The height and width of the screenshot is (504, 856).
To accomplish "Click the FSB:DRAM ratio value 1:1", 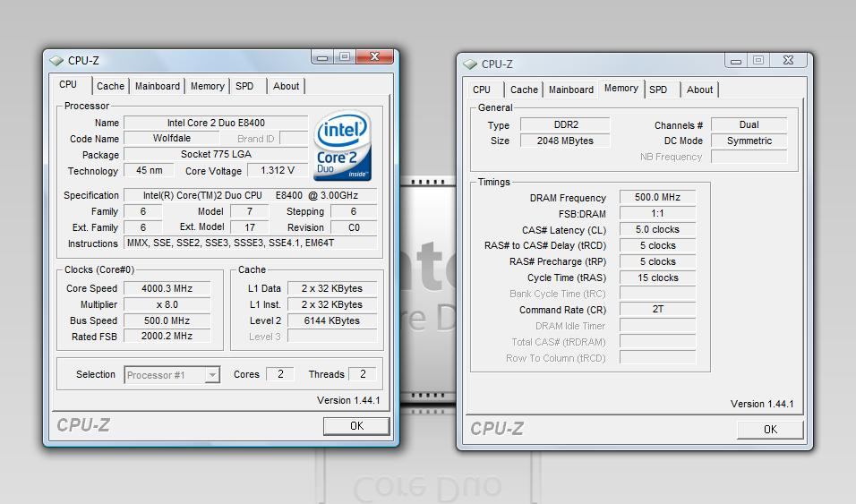I will point(658,213).
